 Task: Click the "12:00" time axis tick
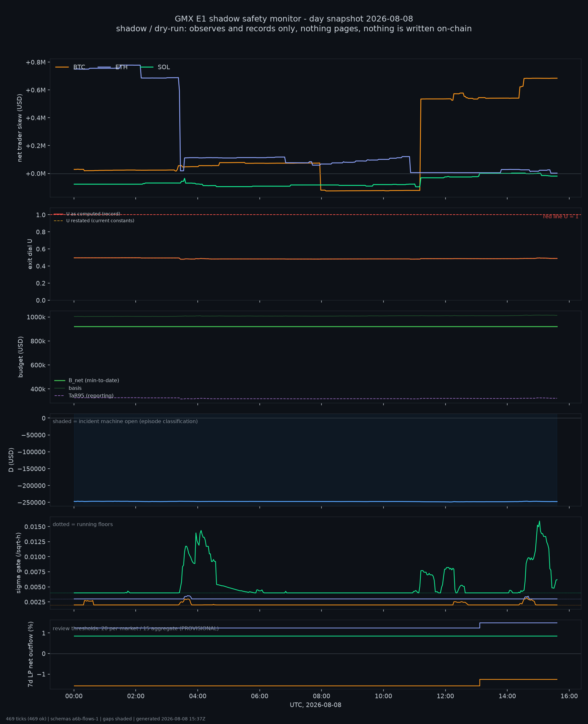click(446, 696)
